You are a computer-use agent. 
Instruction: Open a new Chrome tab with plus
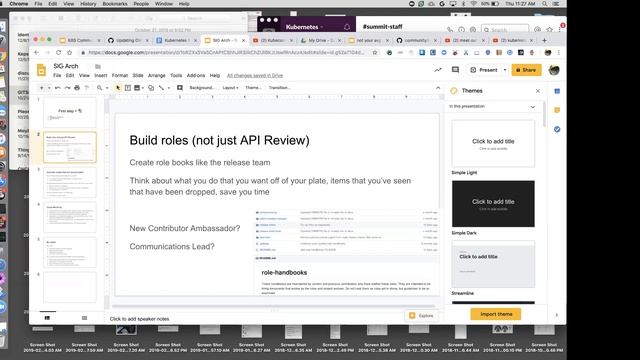[544, 40]
